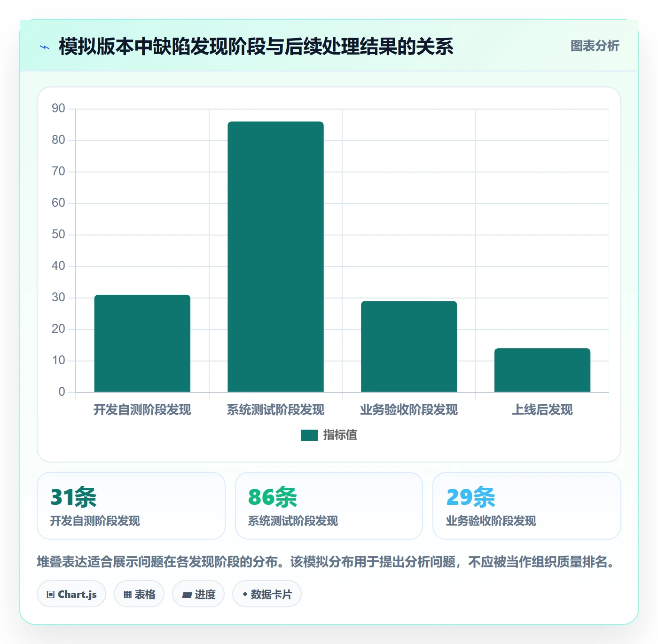Click the 上线后发现 x-axis label
The width and height of the screenshot is (658, 644).
pos(542,410)
